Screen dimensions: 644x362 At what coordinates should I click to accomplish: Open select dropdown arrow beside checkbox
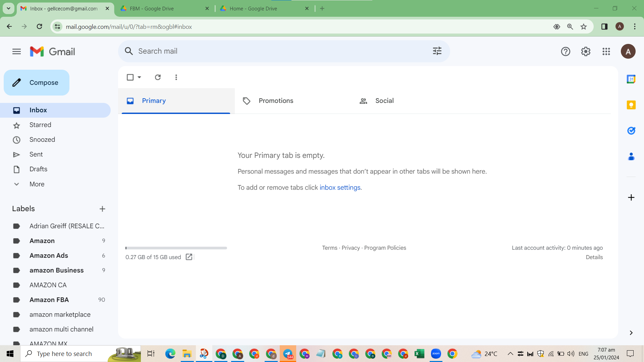pyautogui.click(x=139, y=77)
